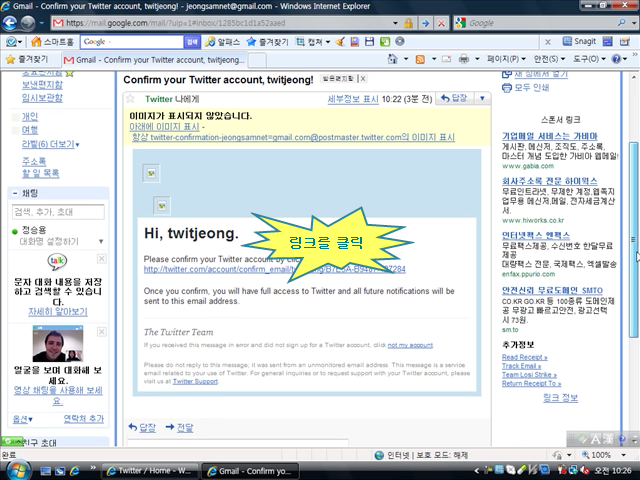640x480 pixels.
Task: Click the refresh/go arrow next to address bar
Action: point(425,23)
